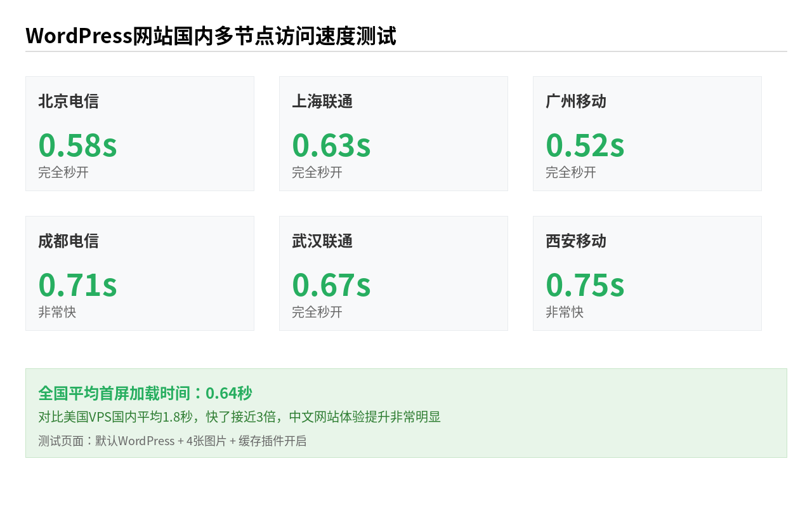Click 完全秒开 under 上海联通 card
The height and width of the screenshot is (508, 812).
point(317,172)
